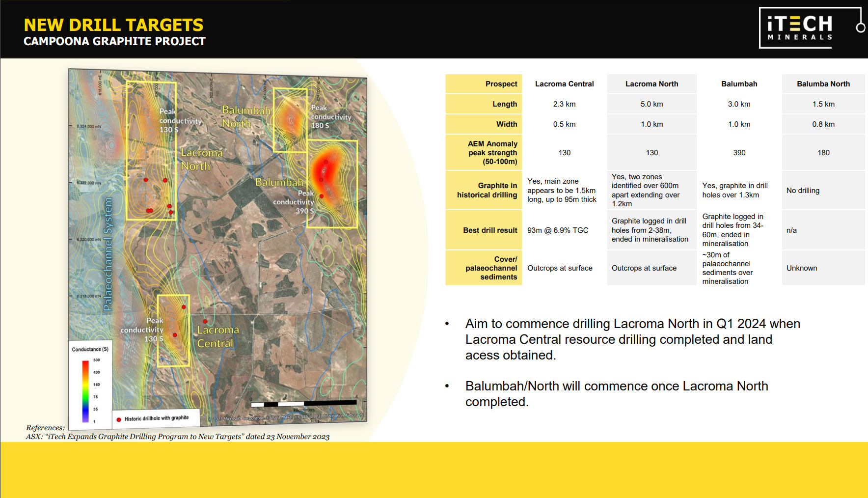Select the '5.0 km' length cell
868x498 pixels.
tap(651, 104)
